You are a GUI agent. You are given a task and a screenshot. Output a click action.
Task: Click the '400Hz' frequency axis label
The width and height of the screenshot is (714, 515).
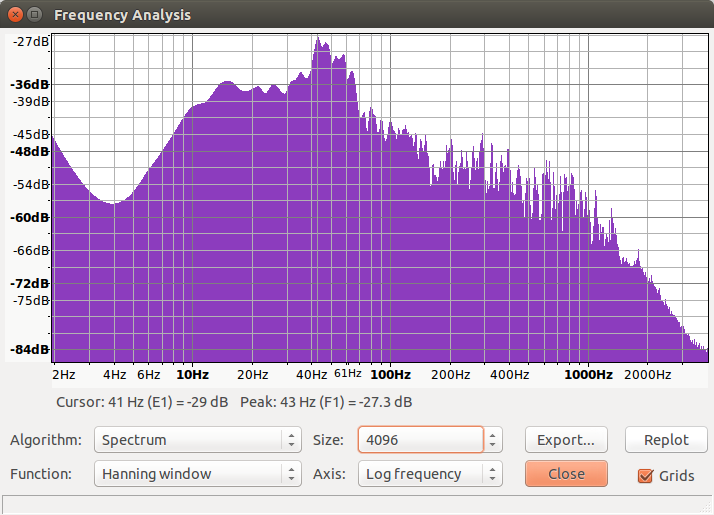[x=510, y=375]
